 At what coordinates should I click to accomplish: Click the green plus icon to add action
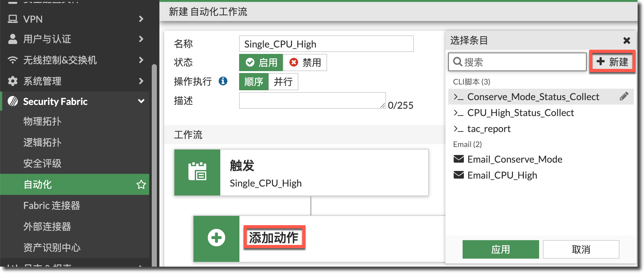click(x=216, y=238)
